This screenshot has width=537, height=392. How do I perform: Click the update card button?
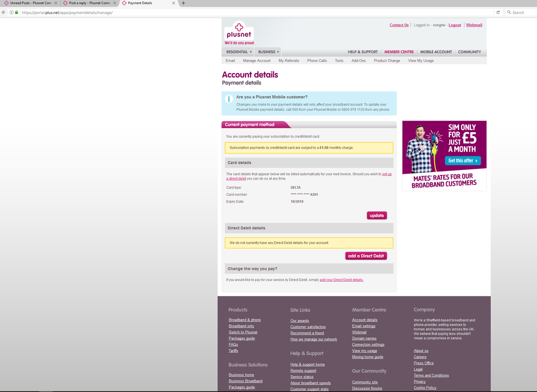[x=377, y=216]
